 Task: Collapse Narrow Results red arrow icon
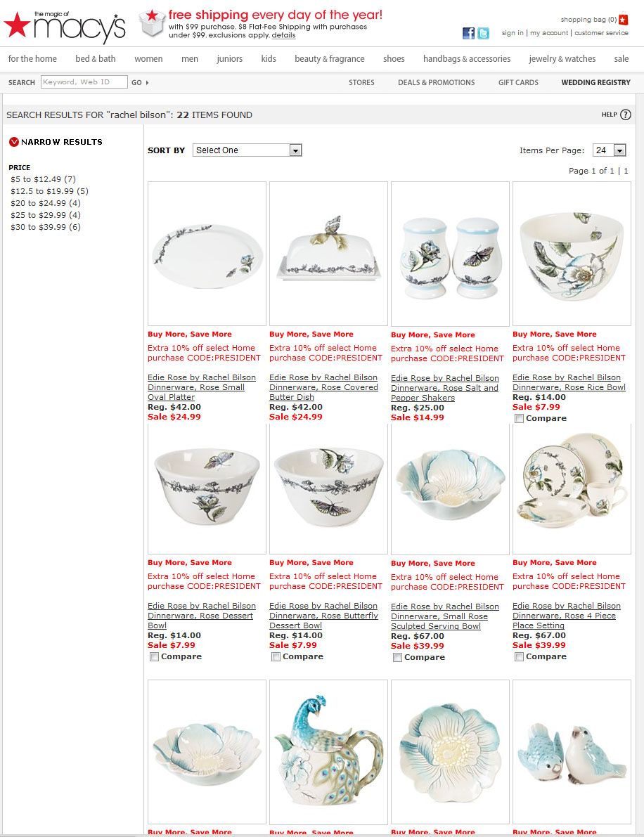pyautogui.click(x=14, y=142)
